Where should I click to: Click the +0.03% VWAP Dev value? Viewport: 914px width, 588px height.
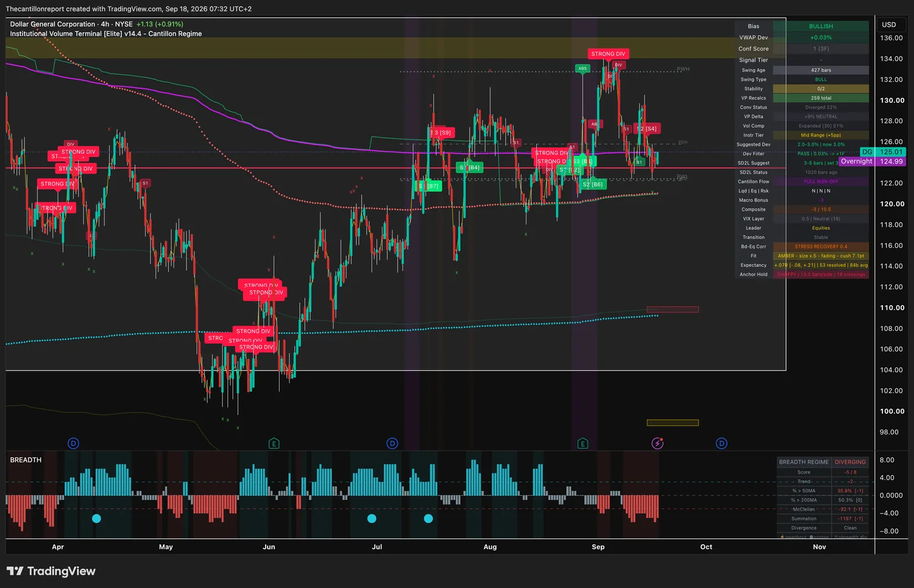point(821,38)
